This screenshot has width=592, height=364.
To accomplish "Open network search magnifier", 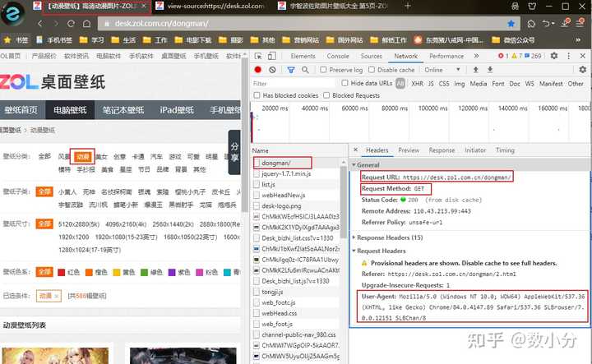I will (305, 70).
